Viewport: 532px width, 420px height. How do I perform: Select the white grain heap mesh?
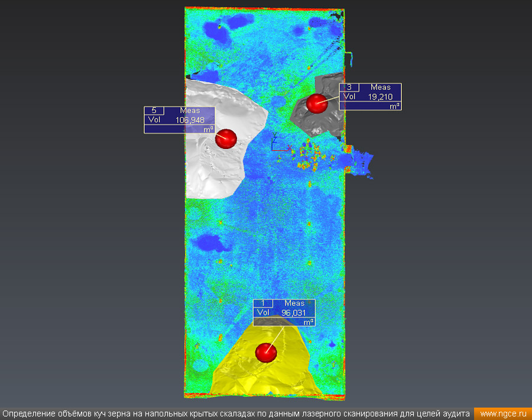[x=213, y=172]
